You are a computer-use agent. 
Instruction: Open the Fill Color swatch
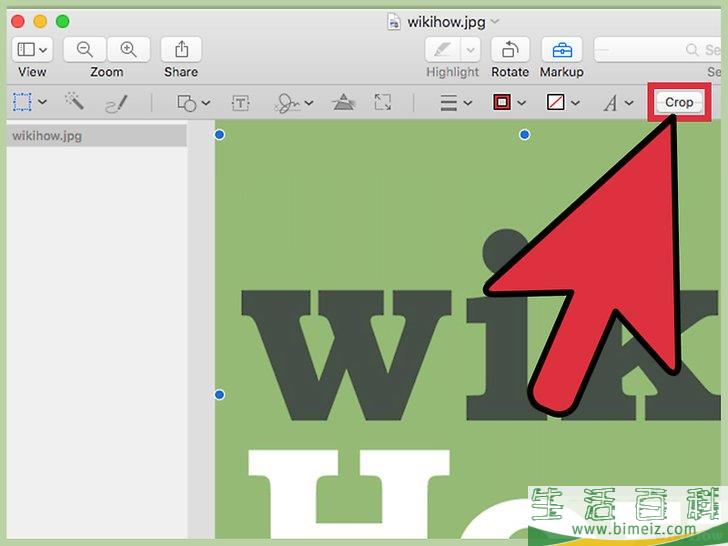(x=556, y=102)
